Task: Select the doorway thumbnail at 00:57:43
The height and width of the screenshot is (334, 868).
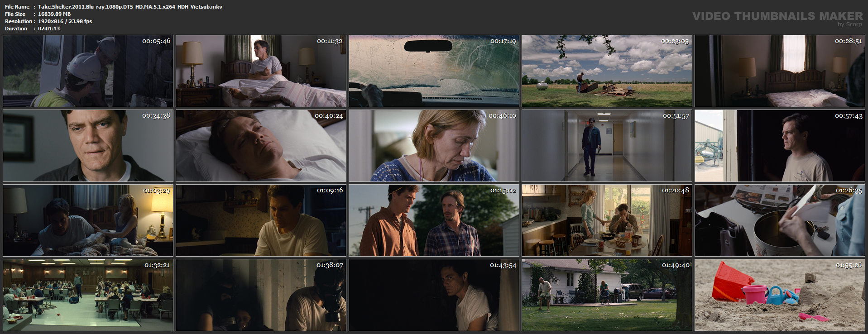Action: point(780,146)
